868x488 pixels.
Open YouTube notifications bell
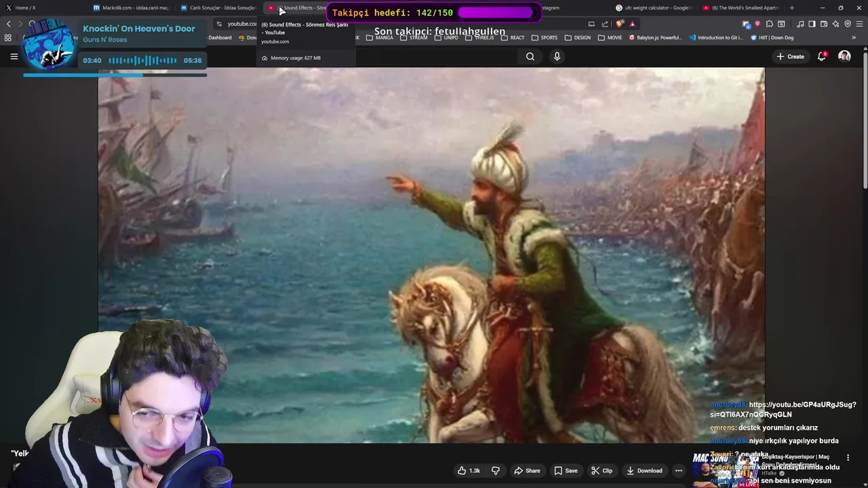tap(822, 56)
